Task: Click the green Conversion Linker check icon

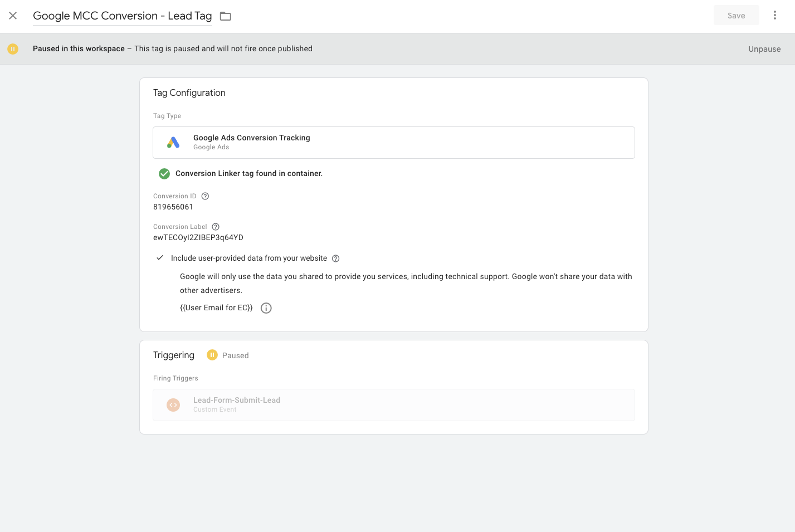Action: click(x=164, y=174)
